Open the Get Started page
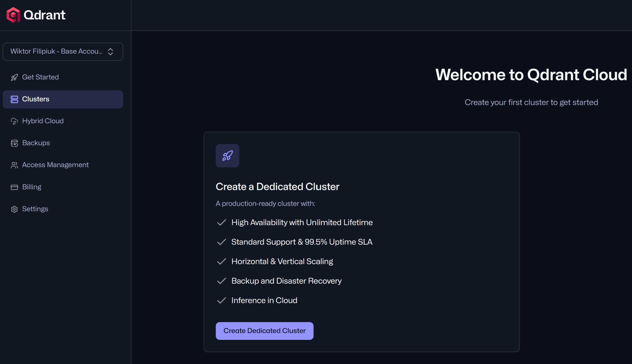This screenshot has height=364, width=632. pyautogui.click(x=63, y=77)
